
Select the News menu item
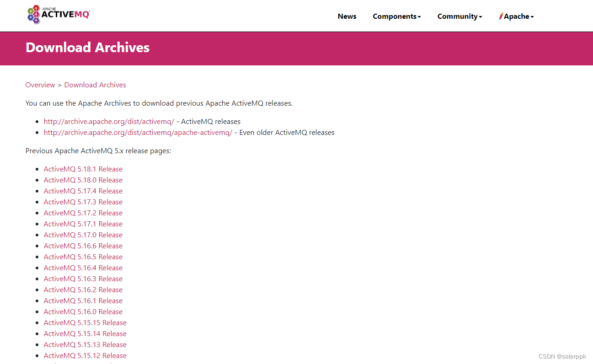347,16
